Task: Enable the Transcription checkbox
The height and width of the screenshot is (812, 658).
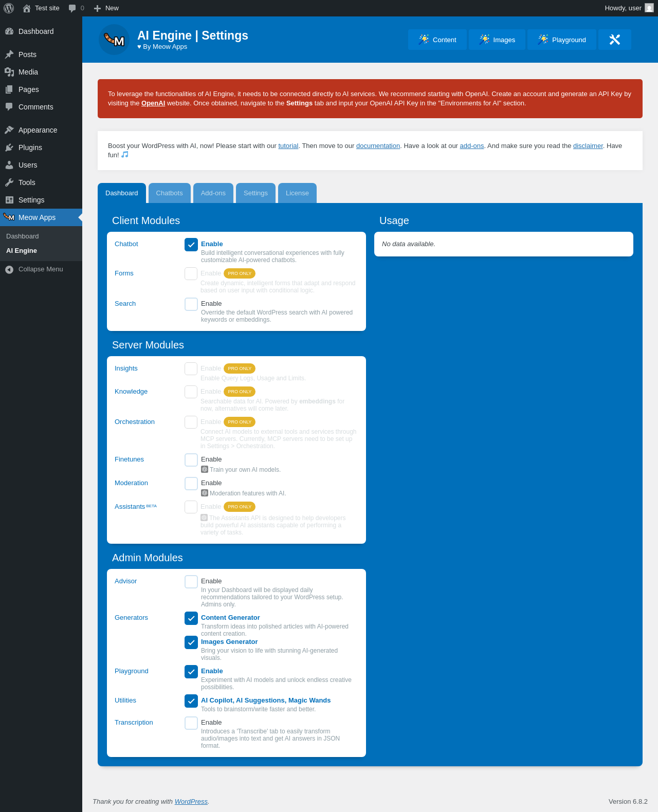Action: coord(191,723)
